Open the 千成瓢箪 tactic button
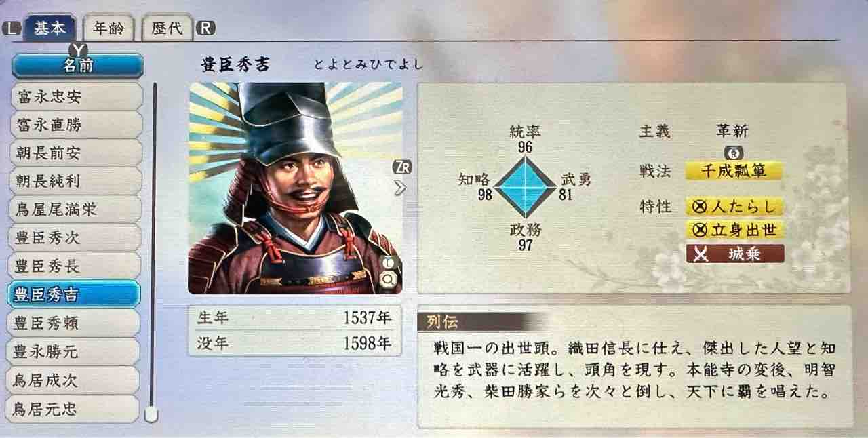 (734, 171)
